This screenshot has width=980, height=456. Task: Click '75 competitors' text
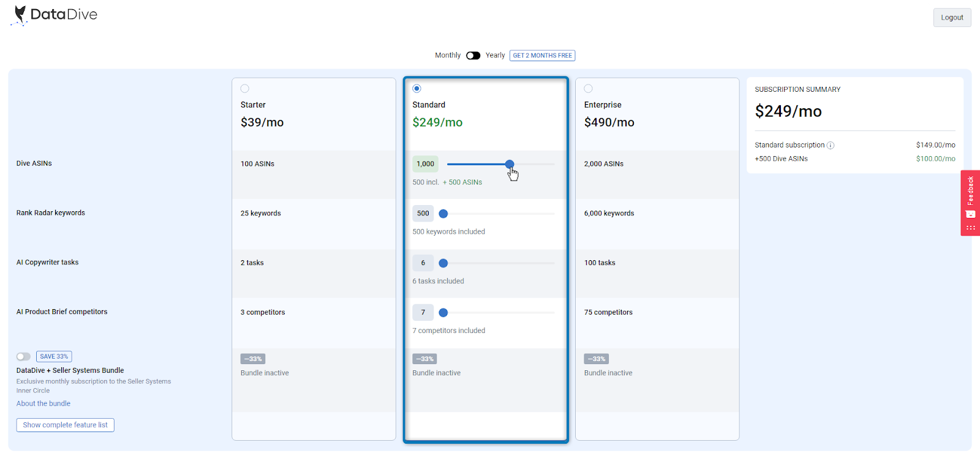pyautogui.click(x=608, y=313)
